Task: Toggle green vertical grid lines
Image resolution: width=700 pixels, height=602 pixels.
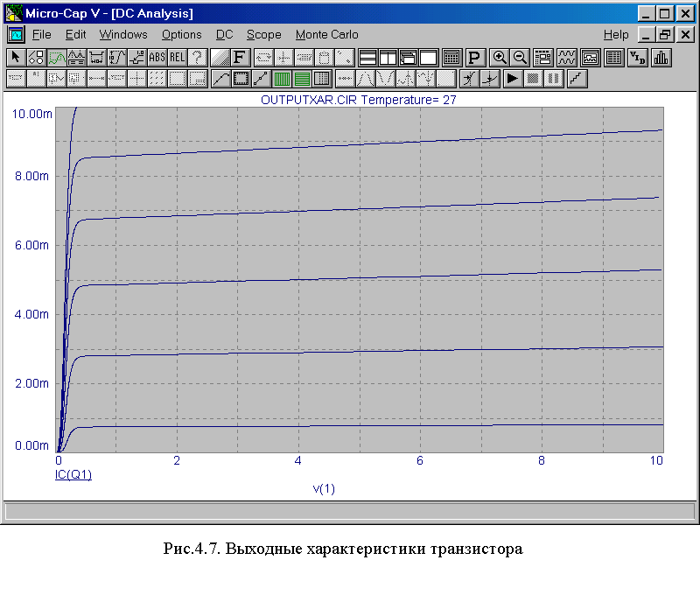Action: tap(282, 79)
